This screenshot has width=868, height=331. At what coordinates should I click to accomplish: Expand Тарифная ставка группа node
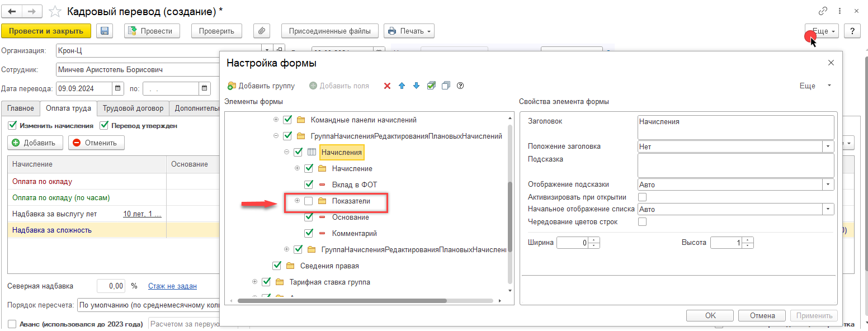(254, 282)
